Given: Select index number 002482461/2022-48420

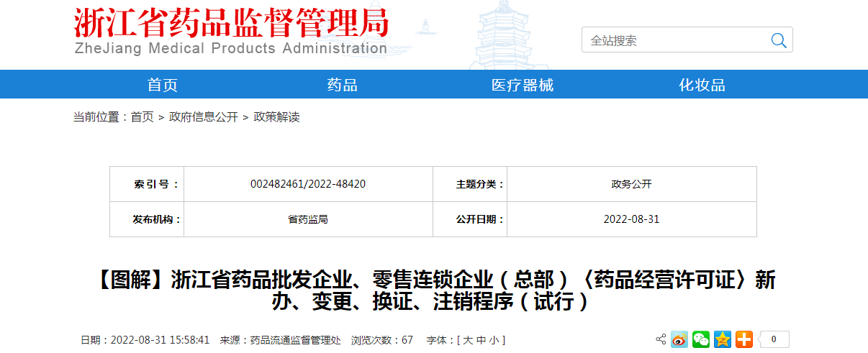Looking at the screenshot, I should coord(308,184).
